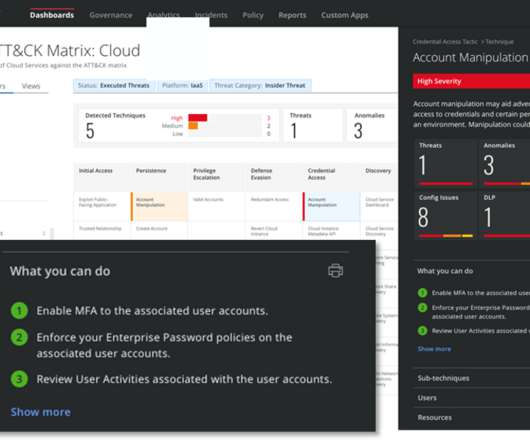Click the What you can do heading in side panel
Screen dimensions: 530x442
tap(445, 271)
